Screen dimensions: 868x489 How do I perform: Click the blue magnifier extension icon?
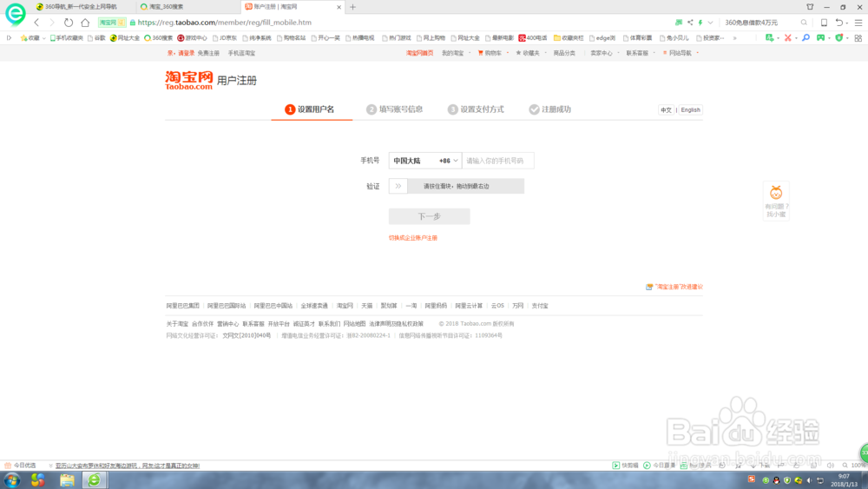point(806,37)
